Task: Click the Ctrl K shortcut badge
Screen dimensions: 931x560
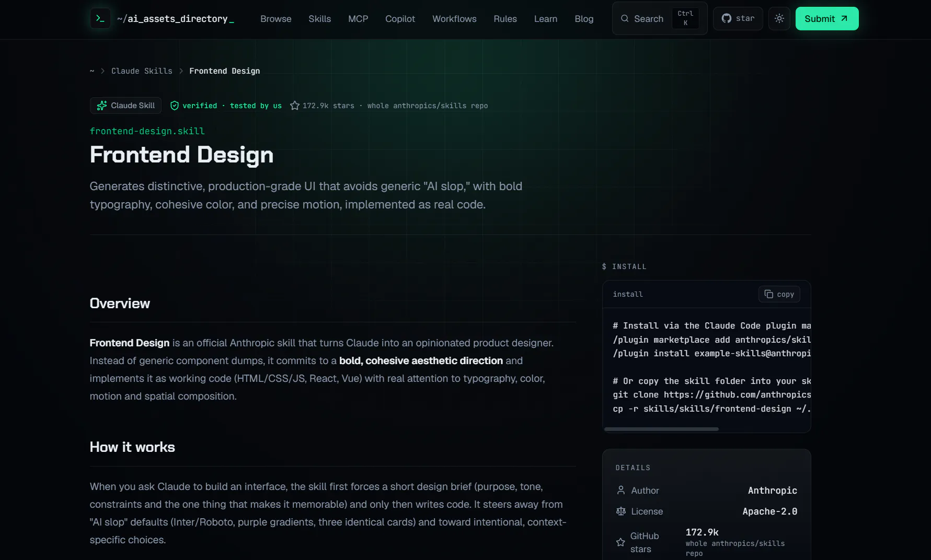Action: coord(685,18)
